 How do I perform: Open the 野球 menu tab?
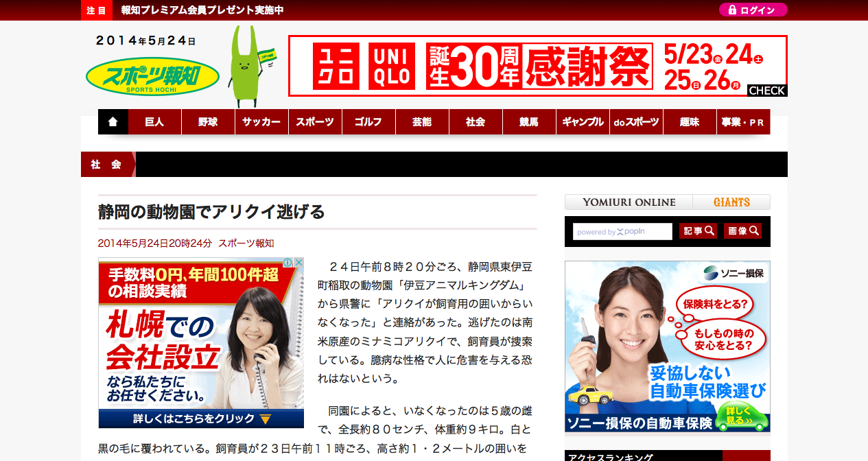click(208, 122)
